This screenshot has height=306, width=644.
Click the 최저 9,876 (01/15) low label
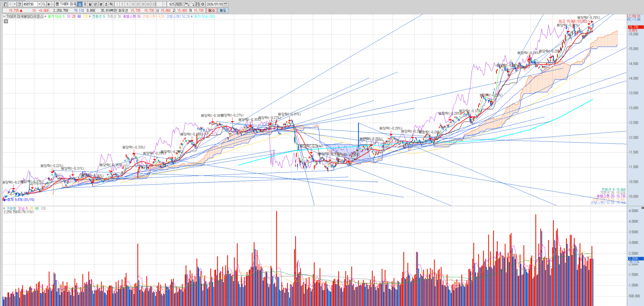(21, 200)
